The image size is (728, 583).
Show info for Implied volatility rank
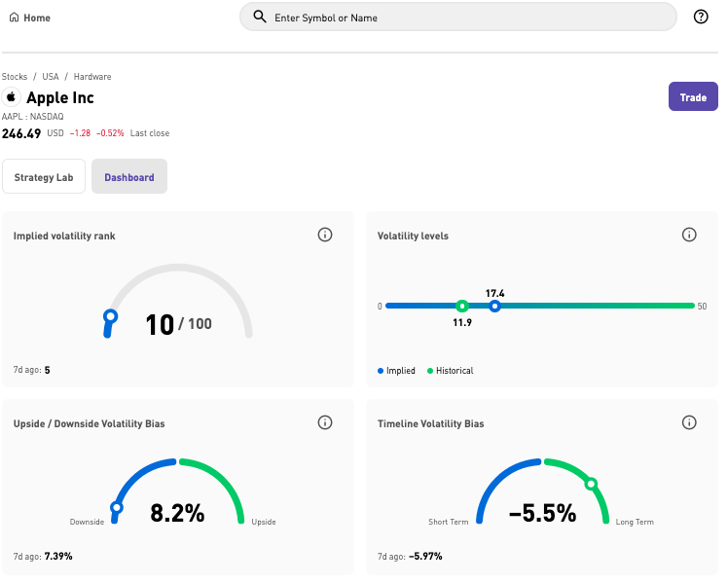[x=325, y=235]
